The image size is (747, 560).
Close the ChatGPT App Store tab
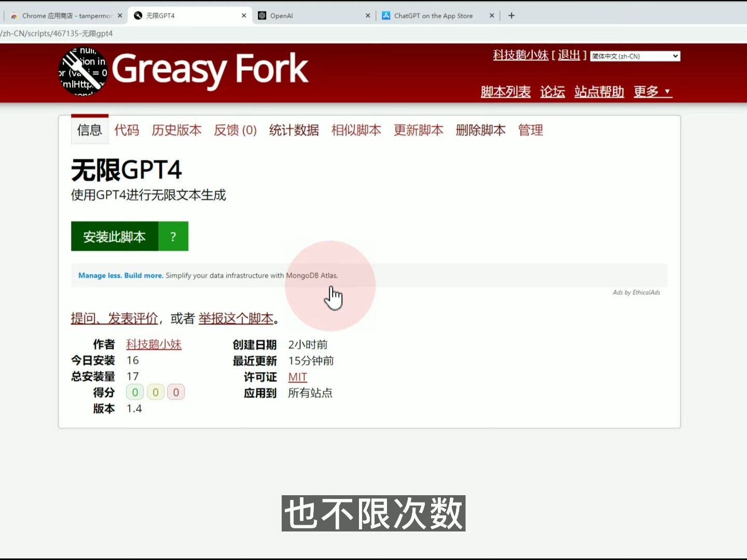tap(492, 16)
